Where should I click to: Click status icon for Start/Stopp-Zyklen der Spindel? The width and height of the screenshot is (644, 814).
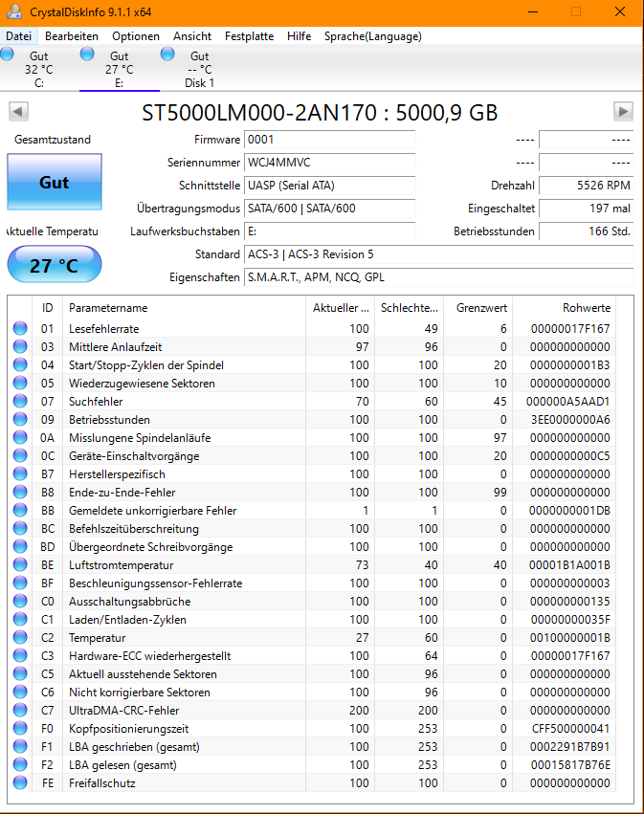tap(20, 364)
